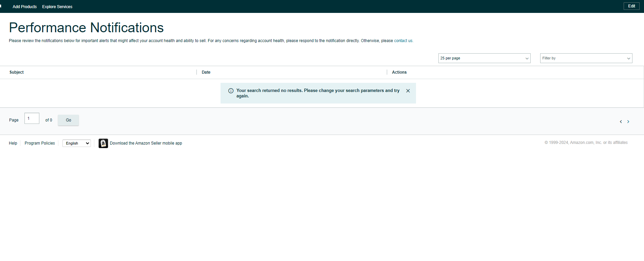This screenshot has width=644, height=261.
Task: Click the Edit button in the top bar
Action: 631,6
